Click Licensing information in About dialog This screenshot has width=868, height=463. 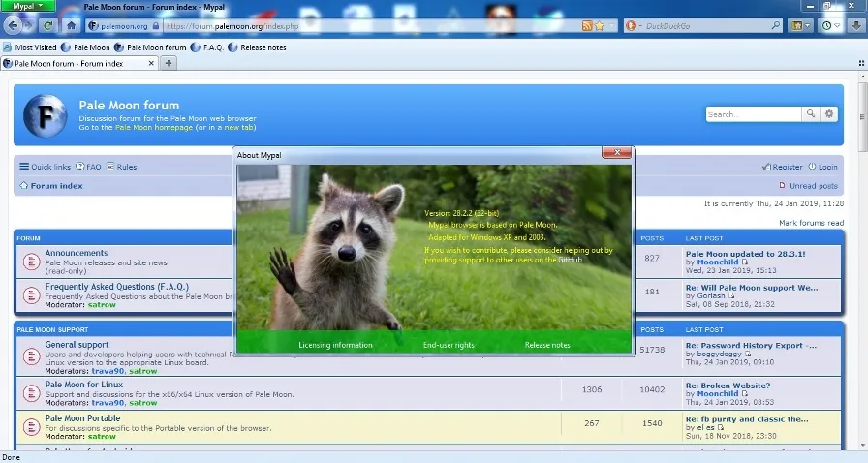click(335, 345)
